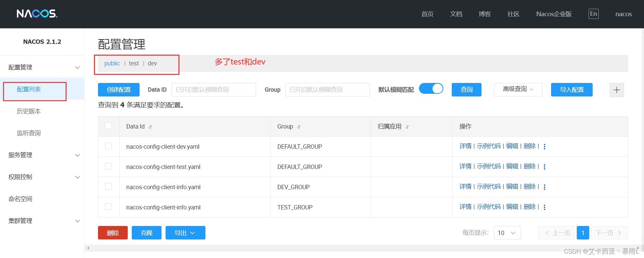Sort by 归属应用 column

407,127
